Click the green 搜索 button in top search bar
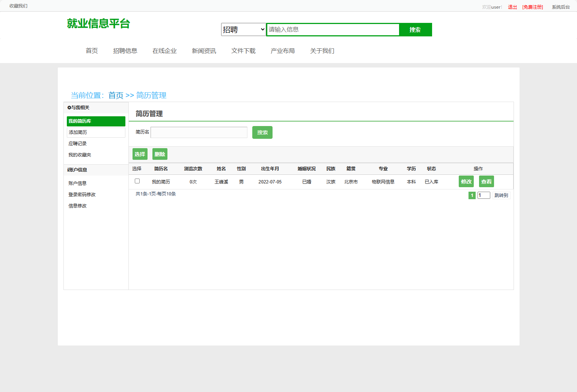This screenshot has height=392, width=577. 415,29
